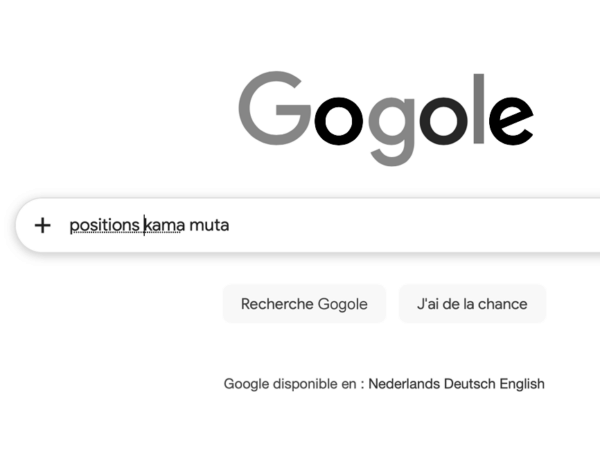600x450 pixels.
Task: Click the capital G of the logo
Action: (x=273, y=108)
